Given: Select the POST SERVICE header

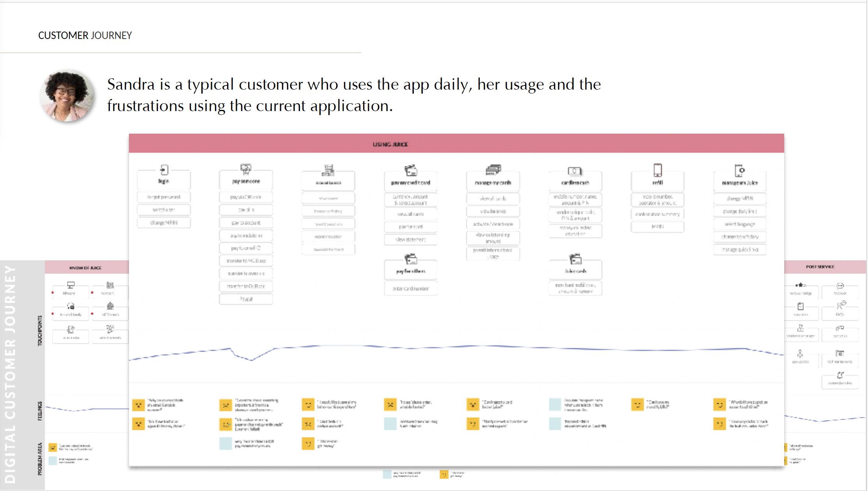Looking at the screenshot, I should pyautogui.click(x=820, y=267).
